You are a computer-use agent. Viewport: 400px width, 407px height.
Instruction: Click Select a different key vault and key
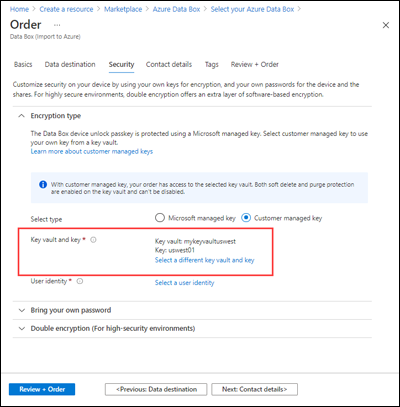point(204,260)
